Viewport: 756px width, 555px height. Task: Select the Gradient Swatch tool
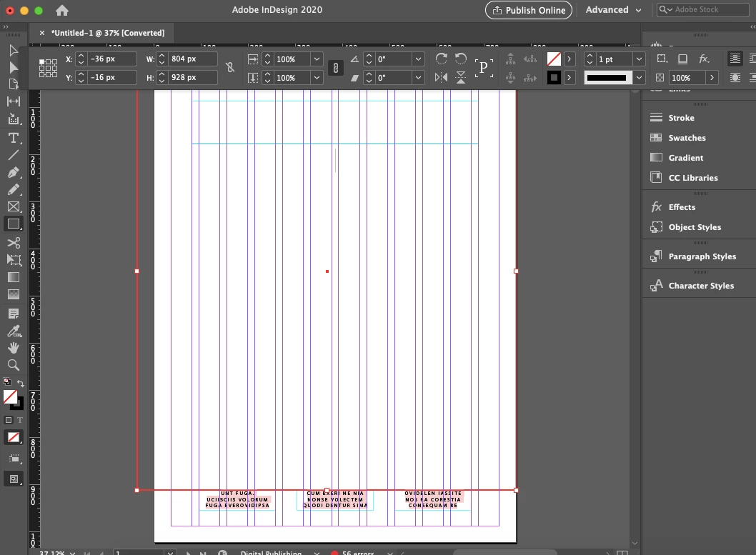pyautogui.click(x=14, y=277)
